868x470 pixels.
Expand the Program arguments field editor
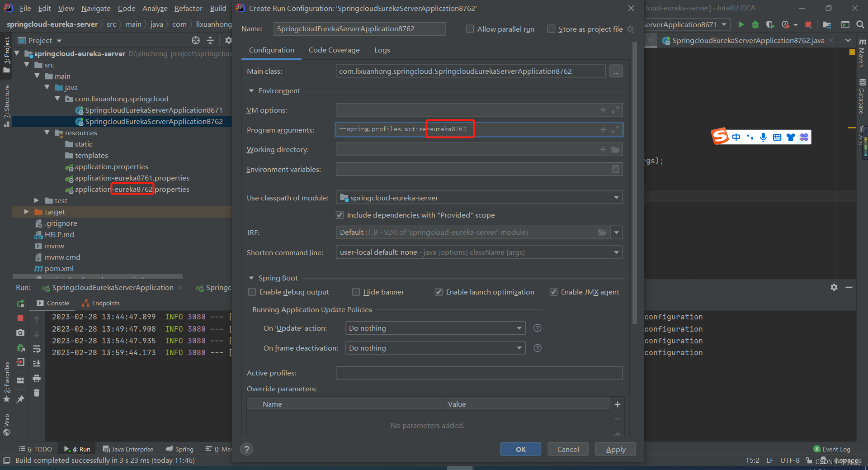[615, 130]
